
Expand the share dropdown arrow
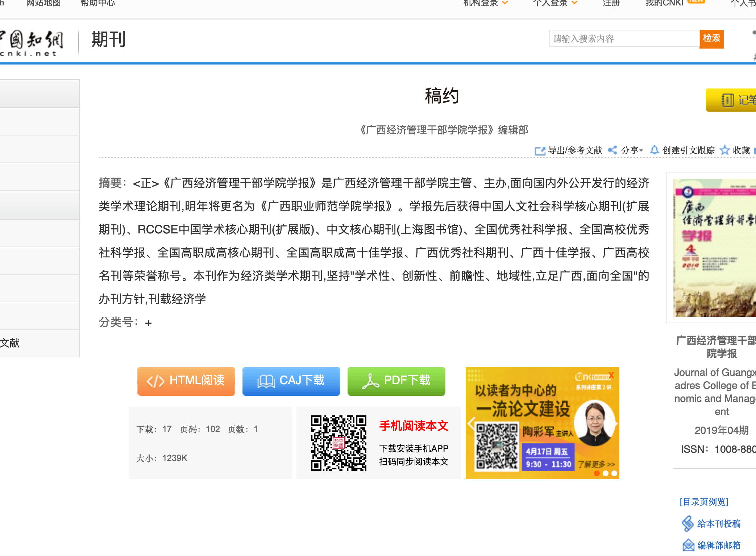pos(641,150)
